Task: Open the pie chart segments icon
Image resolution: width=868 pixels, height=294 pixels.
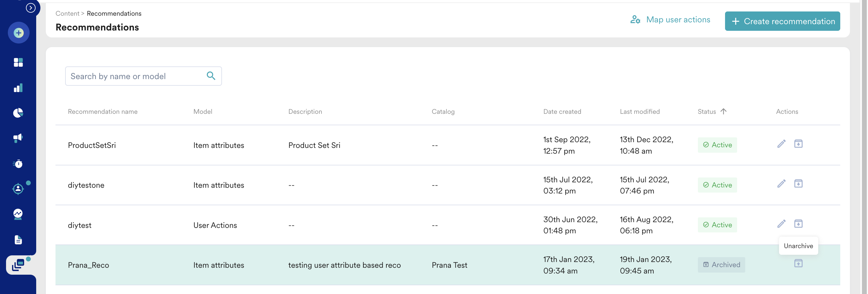Action: tap(18, 113)
